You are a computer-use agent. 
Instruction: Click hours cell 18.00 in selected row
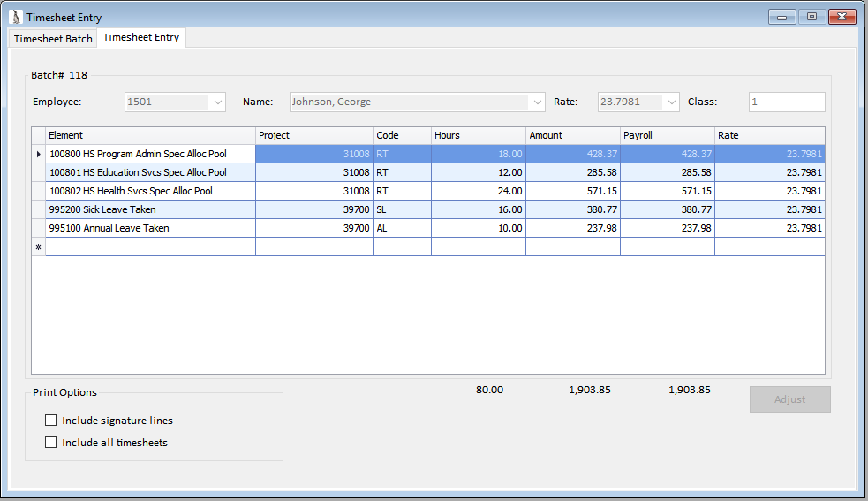479,154
